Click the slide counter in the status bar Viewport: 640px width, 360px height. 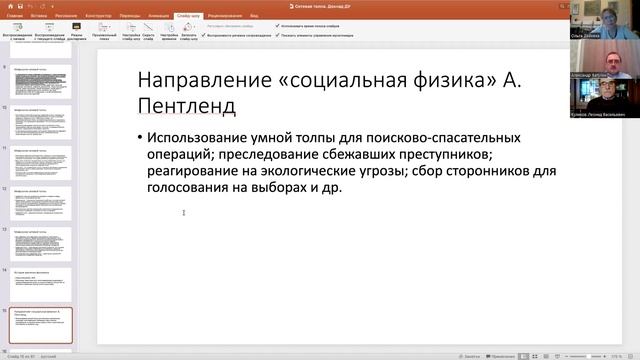point(21,357)
